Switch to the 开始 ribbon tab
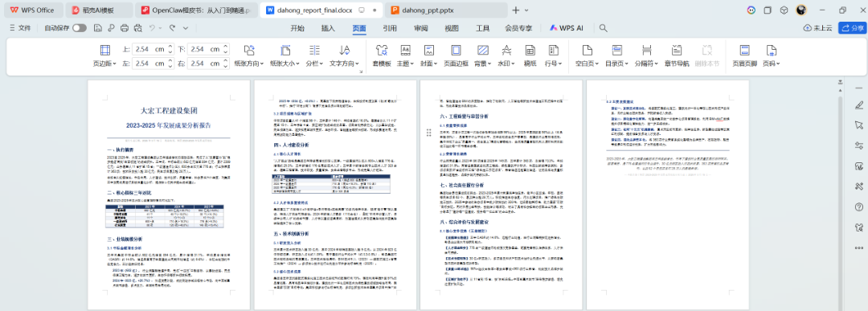Viewport: 868px width, 311px height. 298,28
